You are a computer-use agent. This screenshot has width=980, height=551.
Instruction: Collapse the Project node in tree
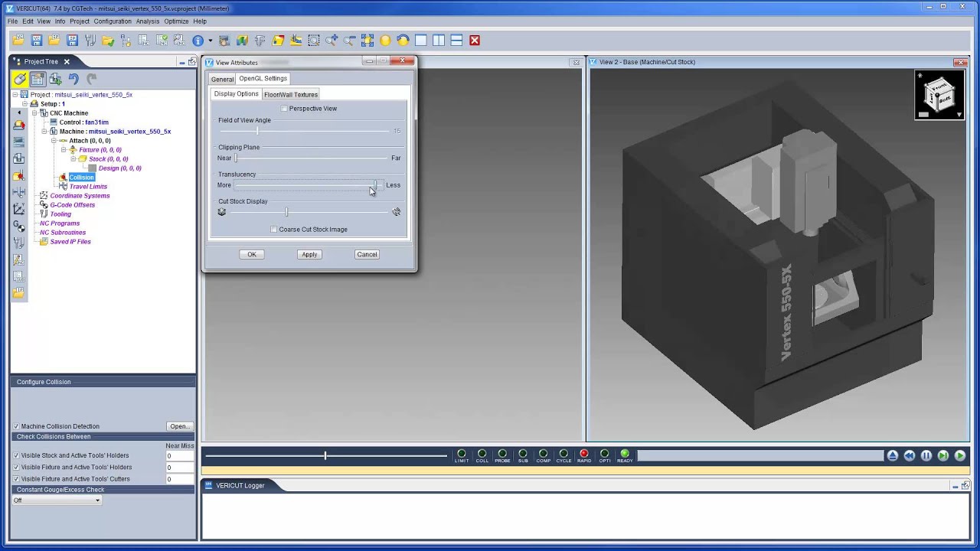click(15, 95)
